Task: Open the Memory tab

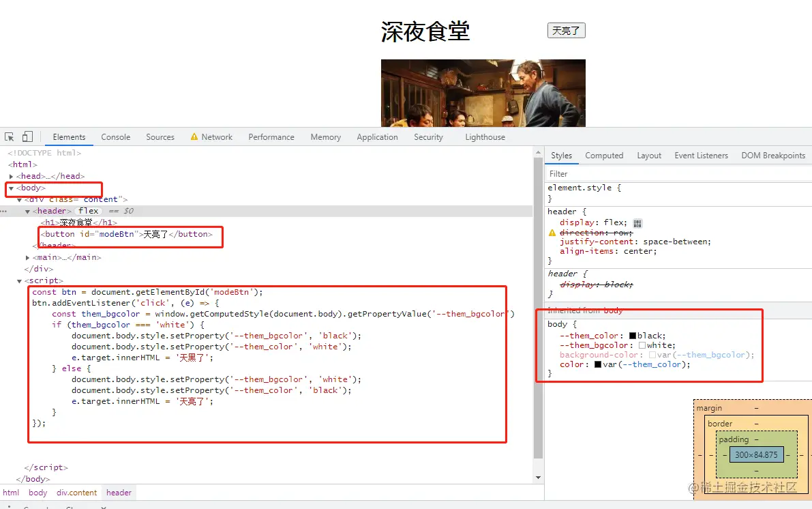Action: pos(326,137)
